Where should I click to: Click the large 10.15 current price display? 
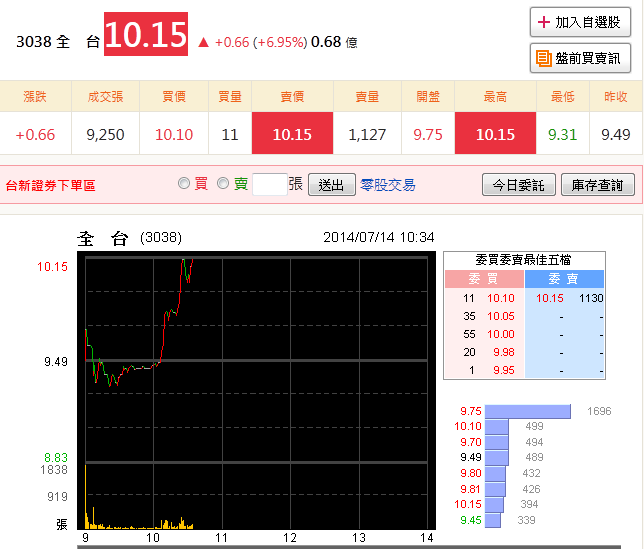[x=146, y=34]
